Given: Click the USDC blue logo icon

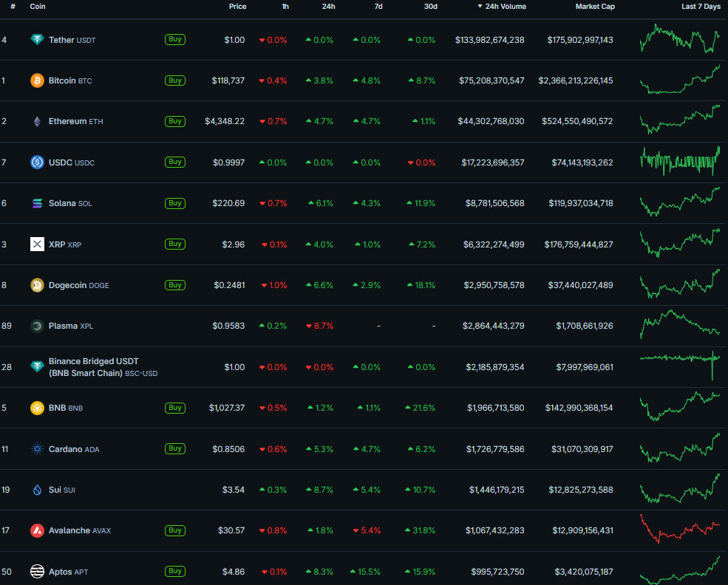Looking at the screenshot, I should (37, 162).
